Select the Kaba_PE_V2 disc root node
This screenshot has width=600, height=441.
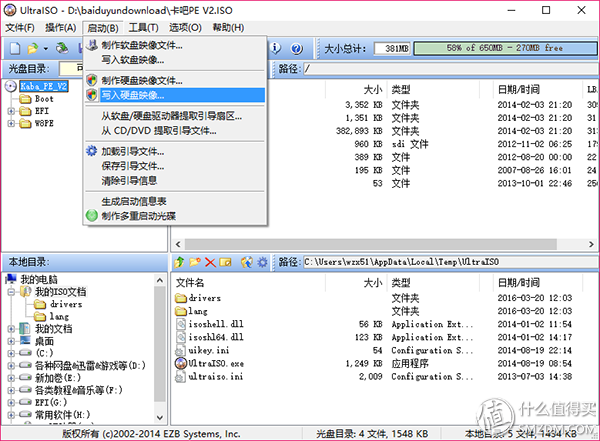(44, 86)
